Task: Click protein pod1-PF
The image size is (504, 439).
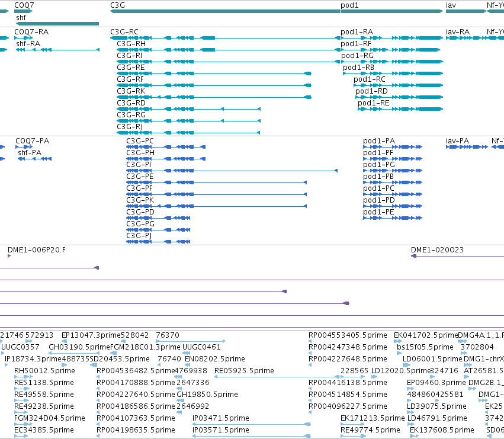Action: 378,153
